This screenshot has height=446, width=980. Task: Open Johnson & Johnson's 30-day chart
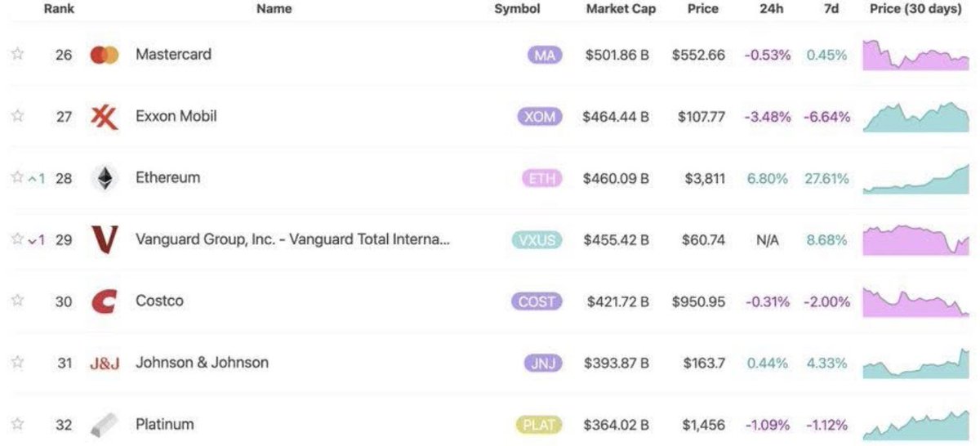coord(915,363)
